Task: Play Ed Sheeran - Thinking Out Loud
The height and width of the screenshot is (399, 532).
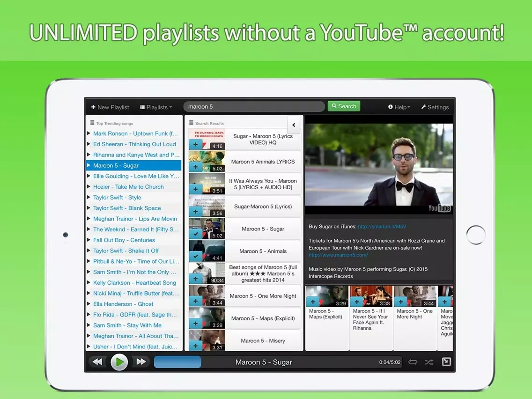Action: tap(133, 144)
